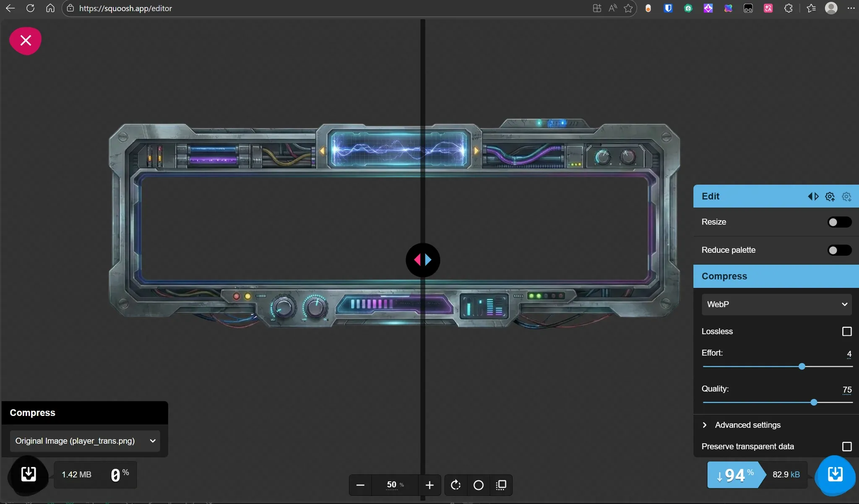Edit the Effort value 4
This screenshot has height=504, width=859.
pyautogui.click(x=849, y=354)
